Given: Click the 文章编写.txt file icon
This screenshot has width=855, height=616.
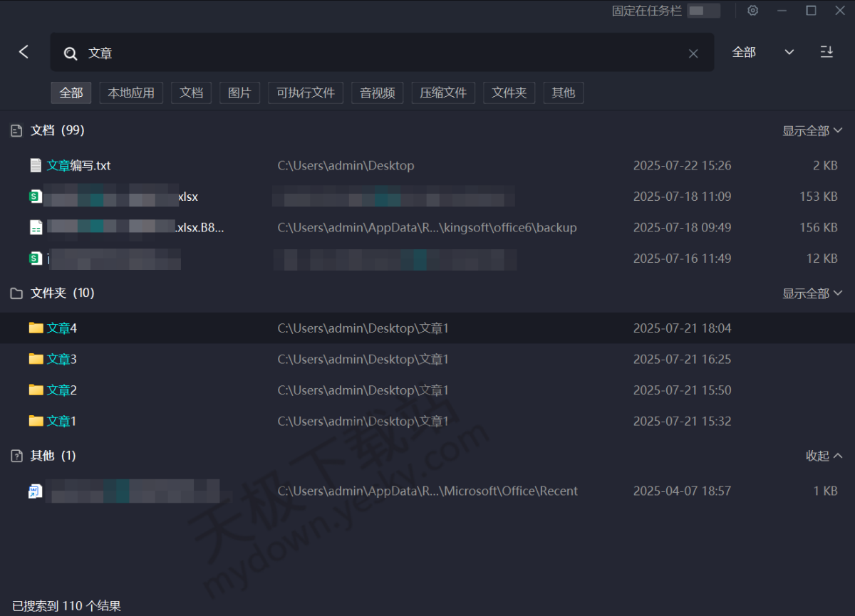Looking at the screenshot, I should tap(36, 165).
